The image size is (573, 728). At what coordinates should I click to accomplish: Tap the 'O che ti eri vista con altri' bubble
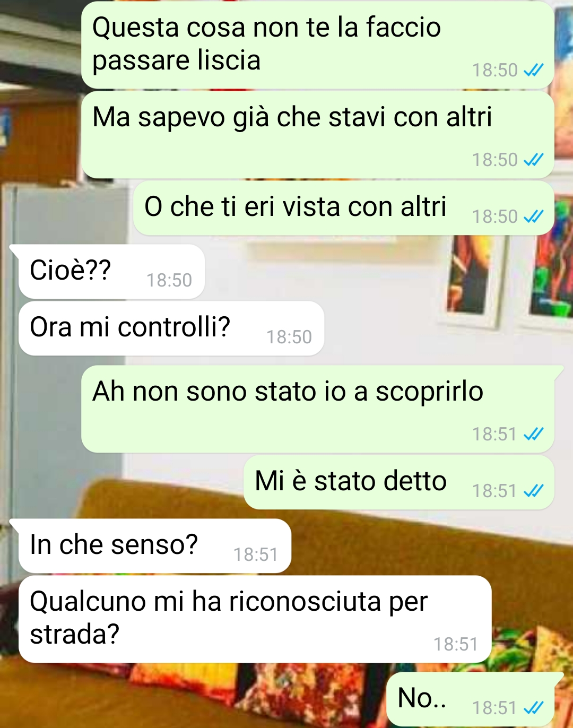(344, 208)
